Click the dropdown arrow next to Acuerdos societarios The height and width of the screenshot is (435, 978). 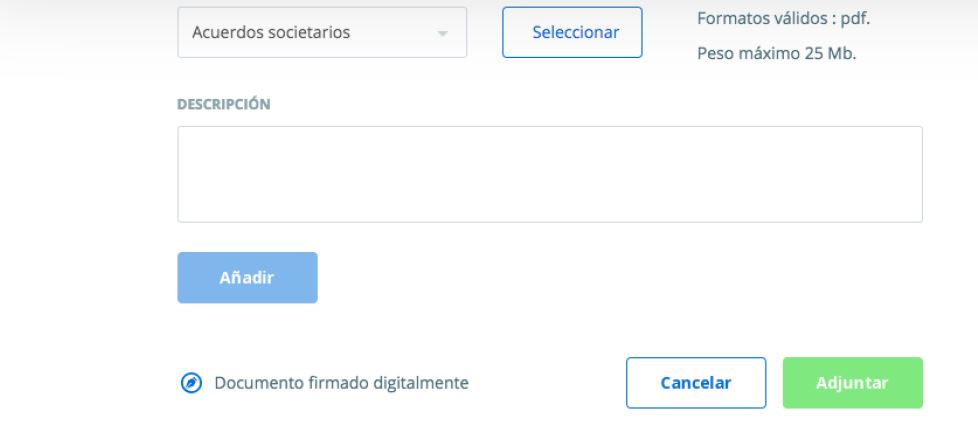point(442,34)
